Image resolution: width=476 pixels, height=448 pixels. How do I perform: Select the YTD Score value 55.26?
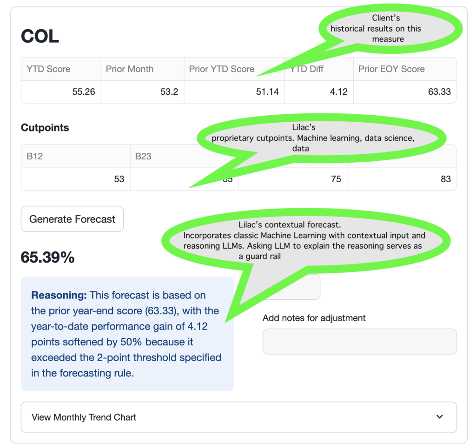click(x=84, y=92)
